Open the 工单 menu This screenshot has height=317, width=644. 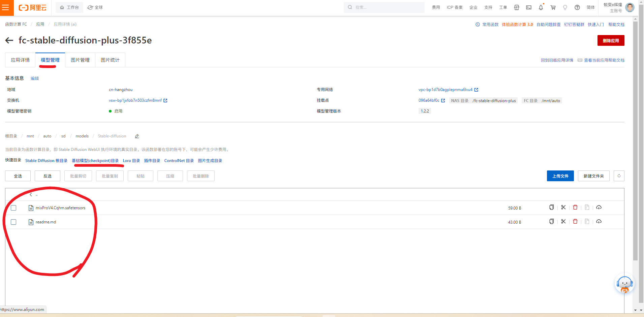coord(503,7)
